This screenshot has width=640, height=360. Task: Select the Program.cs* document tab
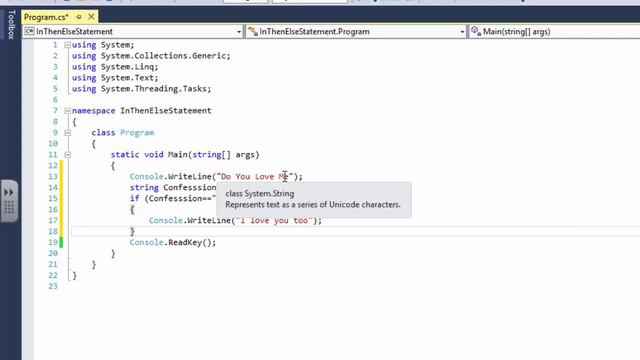(x=46, y=17)
